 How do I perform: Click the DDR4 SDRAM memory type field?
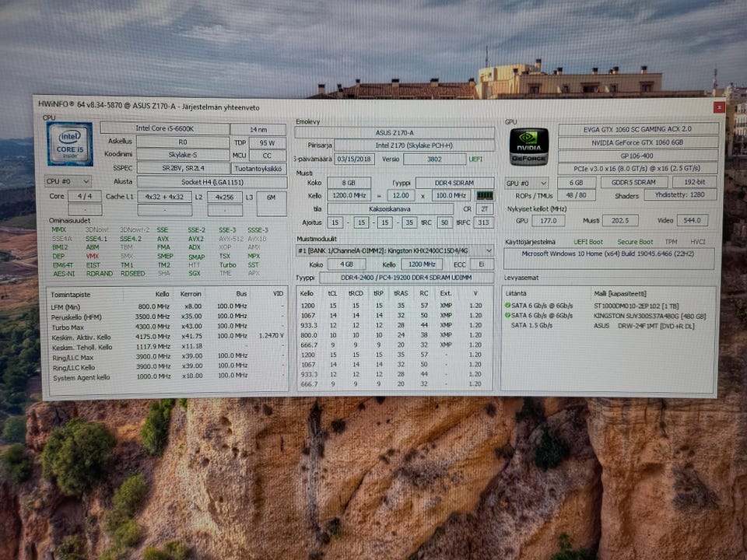pyautogui.click(x=454, y=183)
